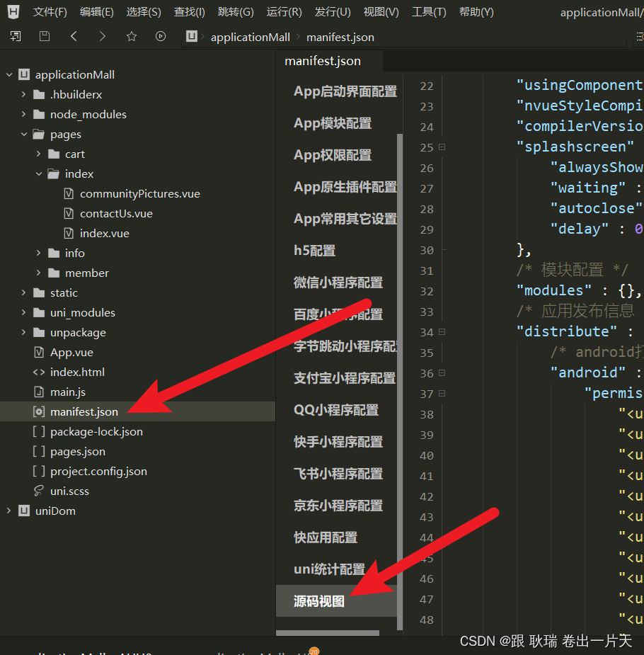Expand the .hbuilderx folder
Image resolution: width=644 pixels, height=655 pixels.
click(24, 94)
